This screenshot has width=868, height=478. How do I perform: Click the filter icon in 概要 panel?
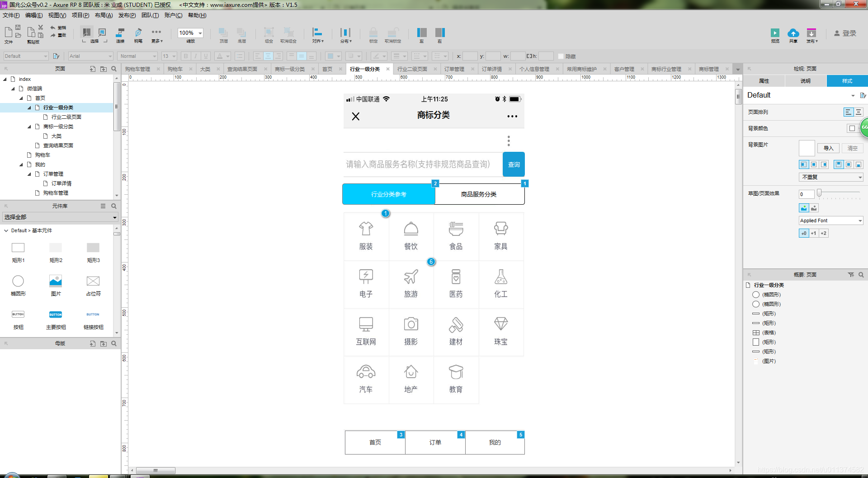851,275
